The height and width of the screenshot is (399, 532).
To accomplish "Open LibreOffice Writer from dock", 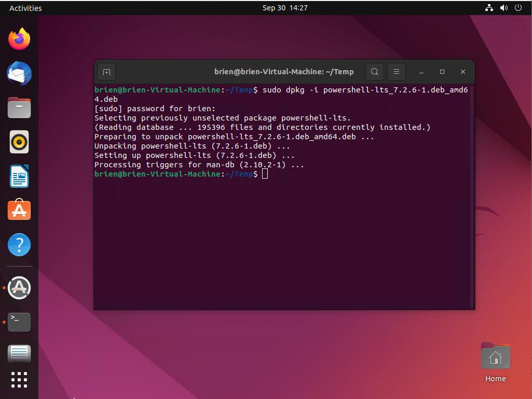I will point(19,176).
